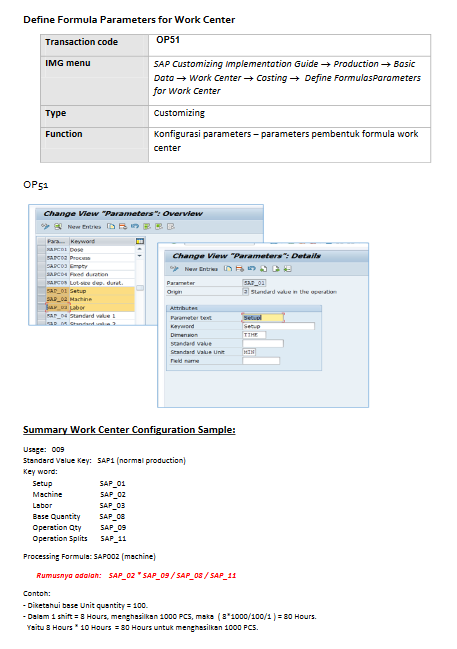Viewport: 457px width, 649px height.
Task: Toggle row selector for SAP_01 Setup
Action: pyautogui.click(x=41, y=291)
